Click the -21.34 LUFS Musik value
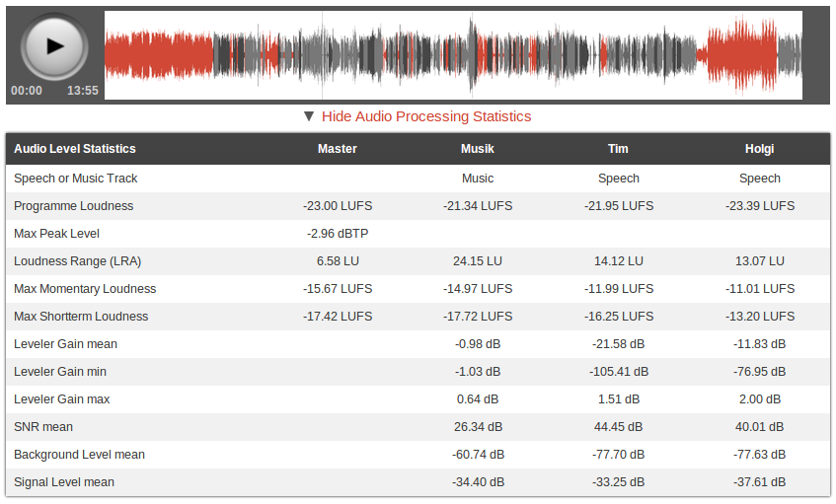Screen dimensions: 836x504 tap(478, 206)
